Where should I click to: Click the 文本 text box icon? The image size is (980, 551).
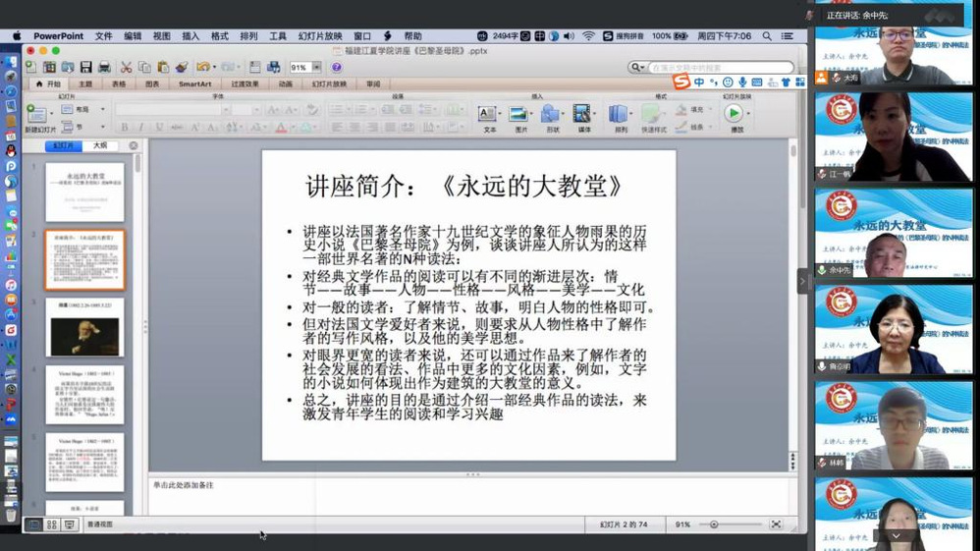pyautogui.click(x=489, y=116)
